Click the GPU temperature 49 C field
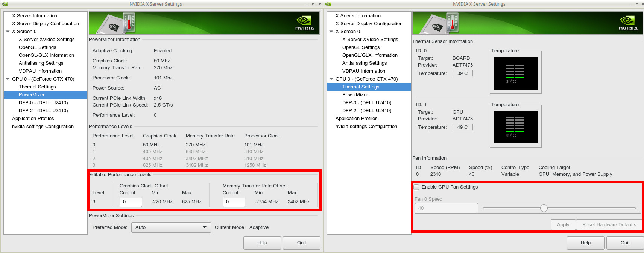The width and height of the screenshot is (644, 253). point(462,127)
